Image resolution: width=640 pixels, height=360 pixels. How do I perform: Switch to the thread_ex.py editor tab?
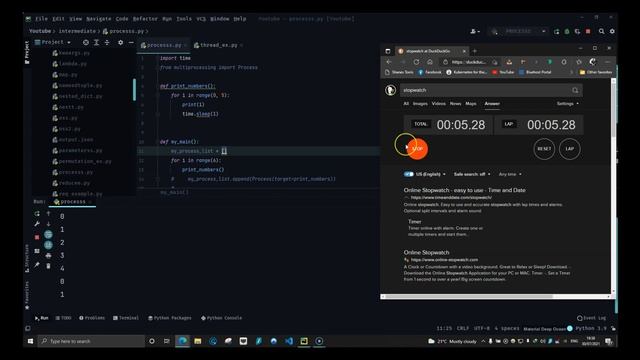(218, 45)
